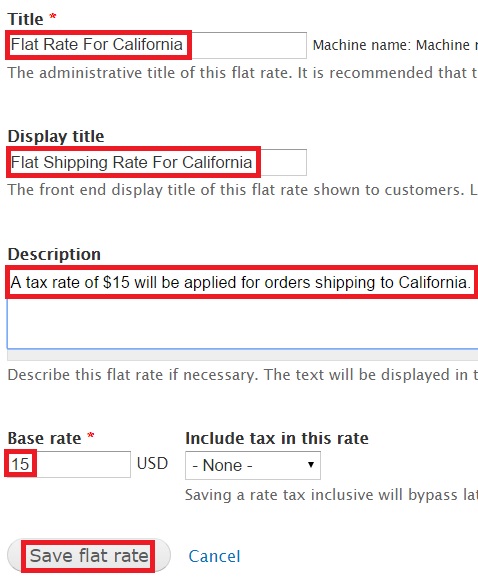The width and height of the screenshot is (478, 581).
Task: Click the red asterisk next to Base rate
Action: click(x=91, y=435)
